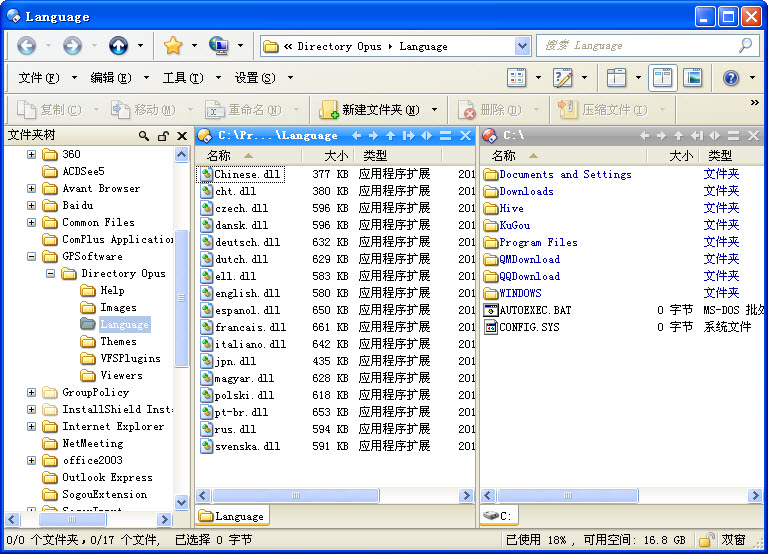
Task: Expand the Internet Explorer tree node
Action: [x=31, y=426]
